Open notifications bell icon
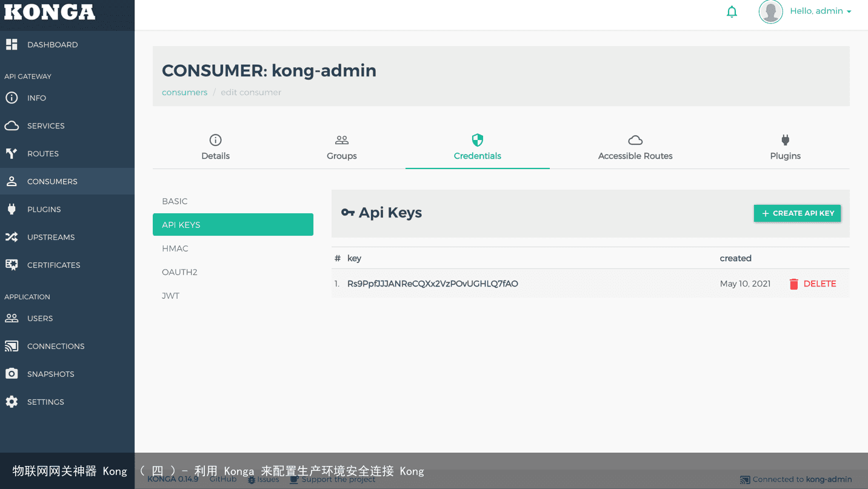 (x=732, y=12)
